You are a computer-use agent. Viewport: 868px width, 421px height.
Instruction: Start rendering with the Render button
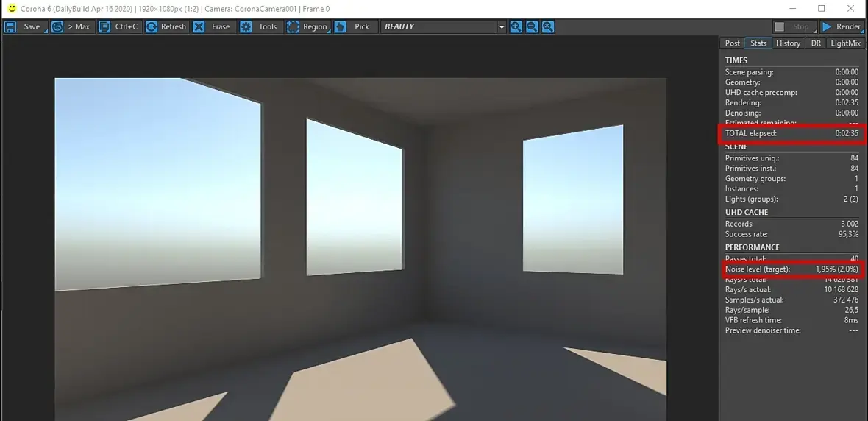point(842,26)
